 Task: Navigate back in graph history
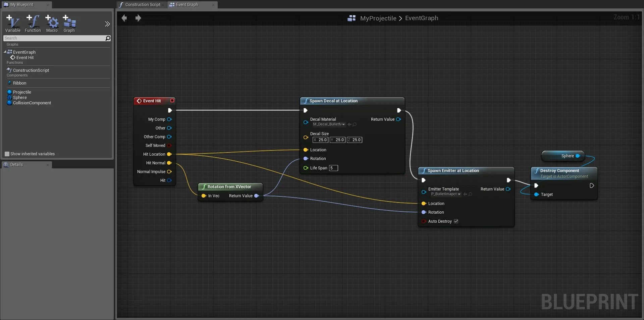pyautogui.click(x=124, y=18)
